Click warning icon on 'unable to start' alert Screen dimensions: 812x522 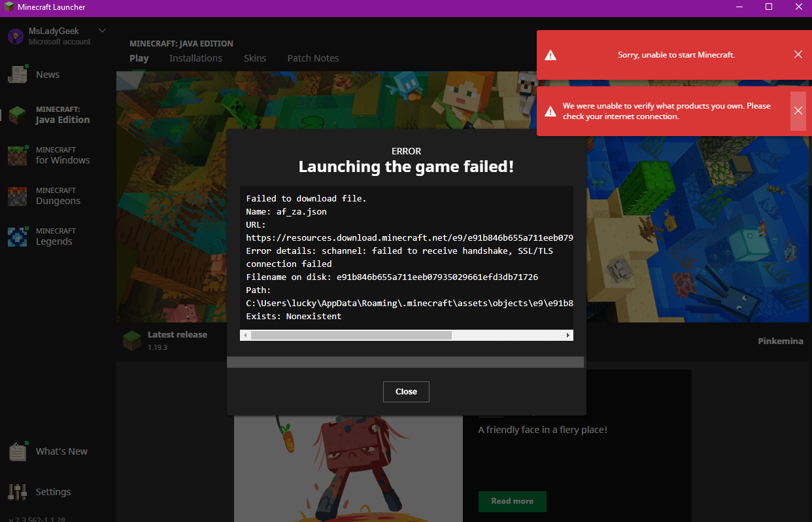click(550, 55)
